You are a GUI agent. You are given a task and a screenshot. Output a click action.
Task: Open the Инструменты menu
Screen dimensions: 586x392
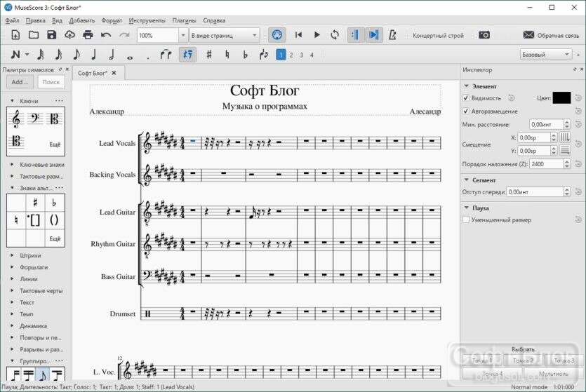coord(147,20)
